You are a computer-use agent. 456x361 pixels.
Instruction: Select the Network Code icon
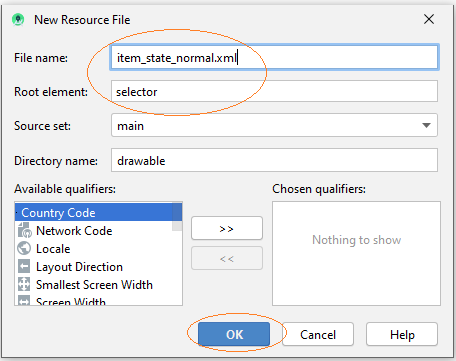[x=25, y=231]
